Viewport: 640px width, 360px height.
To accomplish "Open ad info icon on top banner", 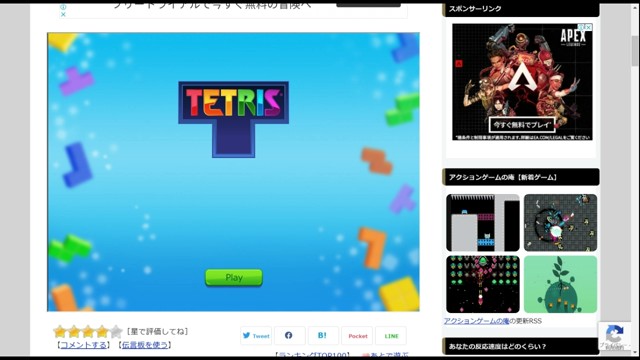I will 63,7.
